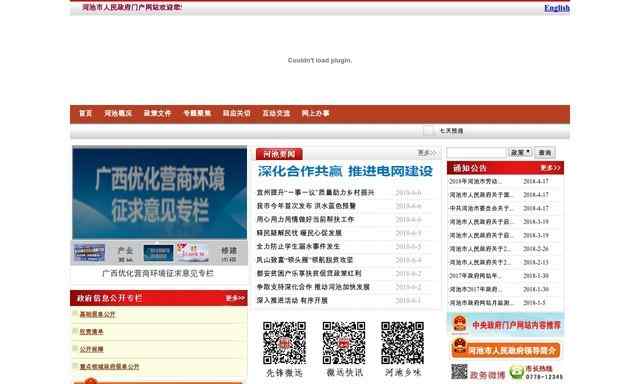Image resolution: width=640 pixels, height=384 pixels.
Task: Open the 回应关切 navigation menu item
Action: [x=236, y=113]
